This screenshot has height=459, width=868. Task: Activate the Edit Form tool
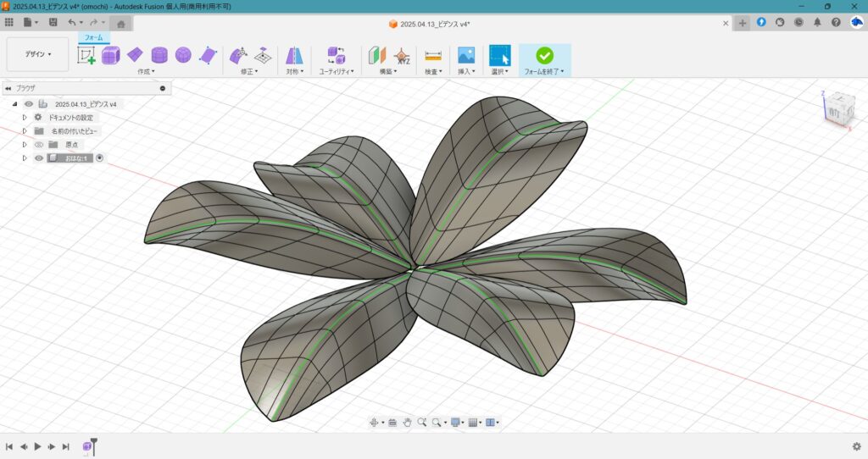tap(239, 56)
